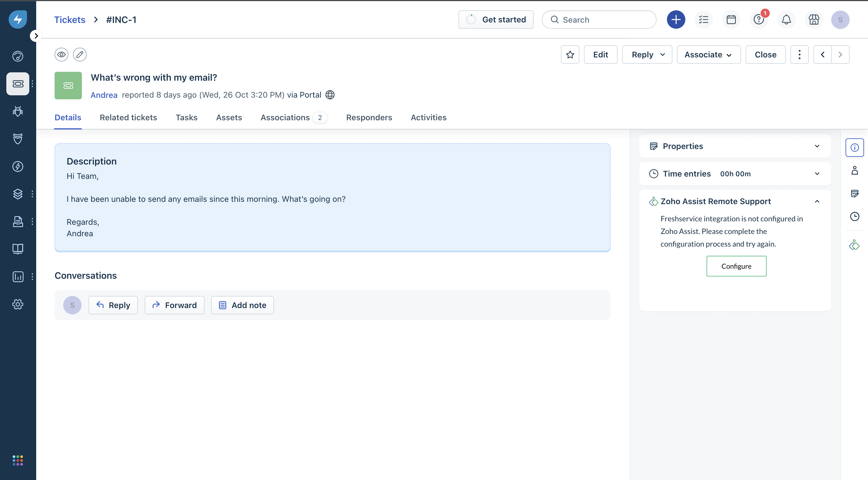Open the notifications bell
The image size is (868, 480).
pos(786,20)
